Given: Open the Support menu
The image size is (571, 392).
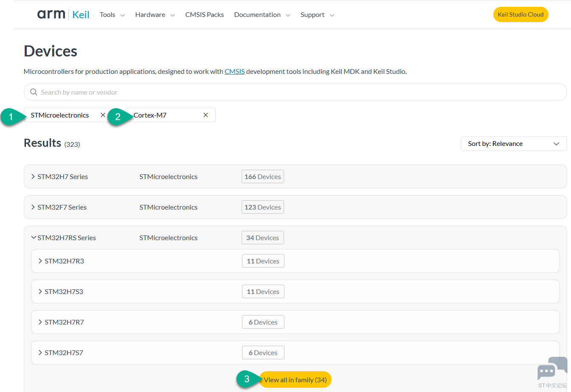Looking at the screenshot, I should (x=317, y=15).
